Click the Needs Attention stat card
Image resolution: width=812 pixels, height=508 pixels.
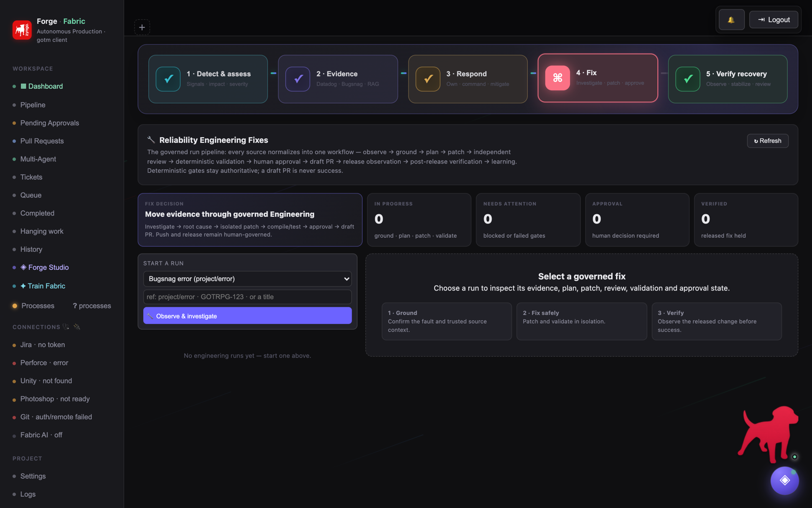(528, 220)
